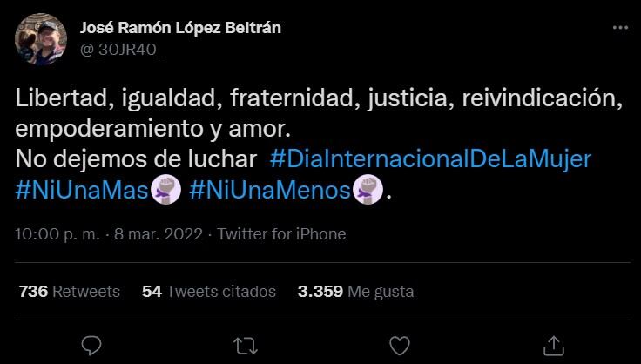Image resolution: width=641 pixels, height=364 pixels.
Task: Open the three-dot more options menu
Action: pyautogui.click(x=619, y=28)
